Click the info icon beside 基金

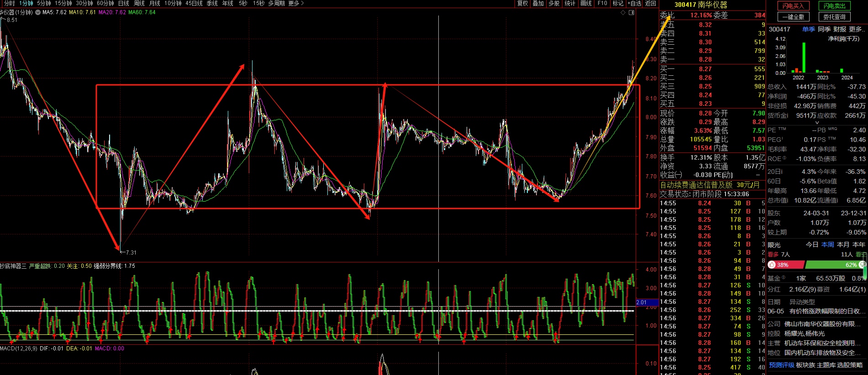(784, 278)
